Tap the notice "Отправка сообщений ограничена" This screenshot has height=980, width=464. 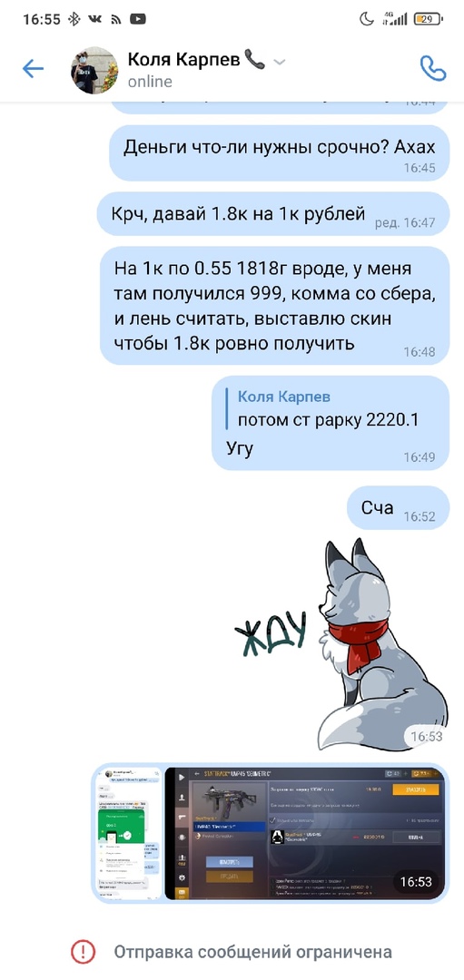point(253,952)
